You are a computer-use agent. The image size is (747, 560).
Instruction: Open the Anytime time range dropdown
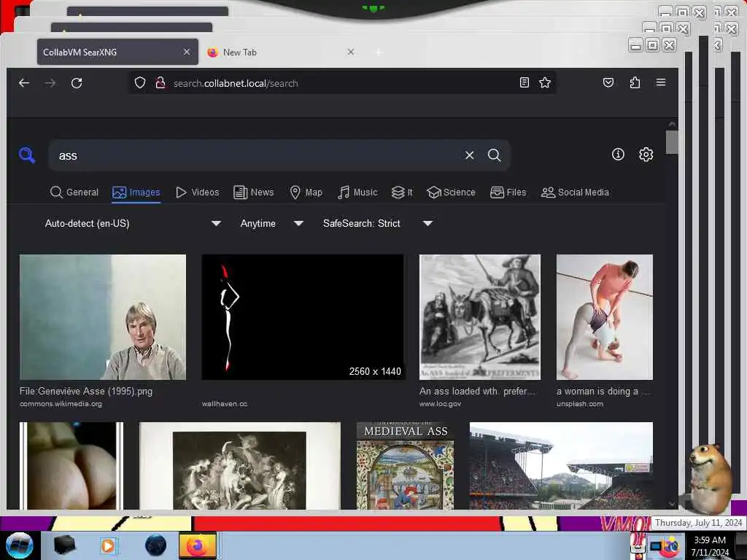point(271,223)
